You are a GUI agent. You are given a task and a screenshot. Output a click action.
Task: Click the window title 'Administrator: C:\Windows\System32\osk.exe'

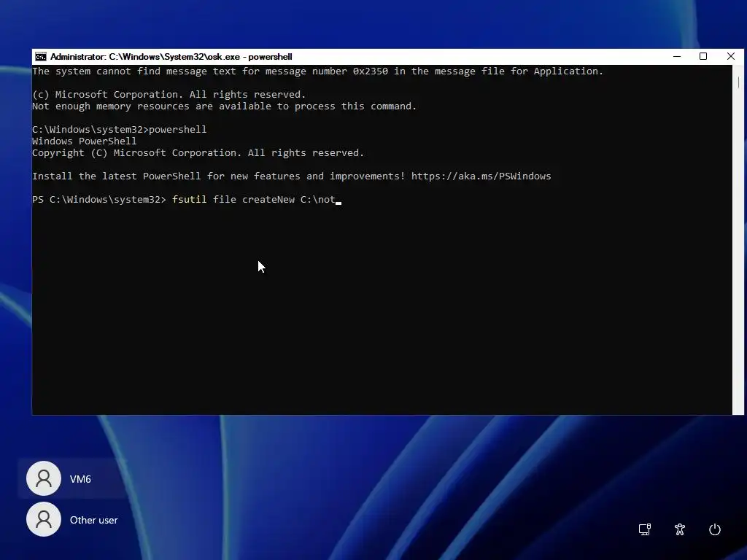171,57
